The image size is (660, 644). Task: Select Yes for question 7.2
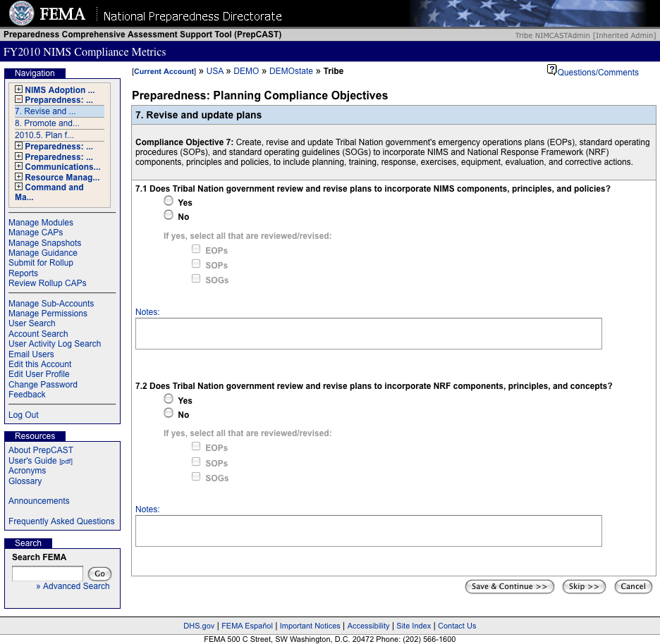pyautogui.click(x=169, y=399)
